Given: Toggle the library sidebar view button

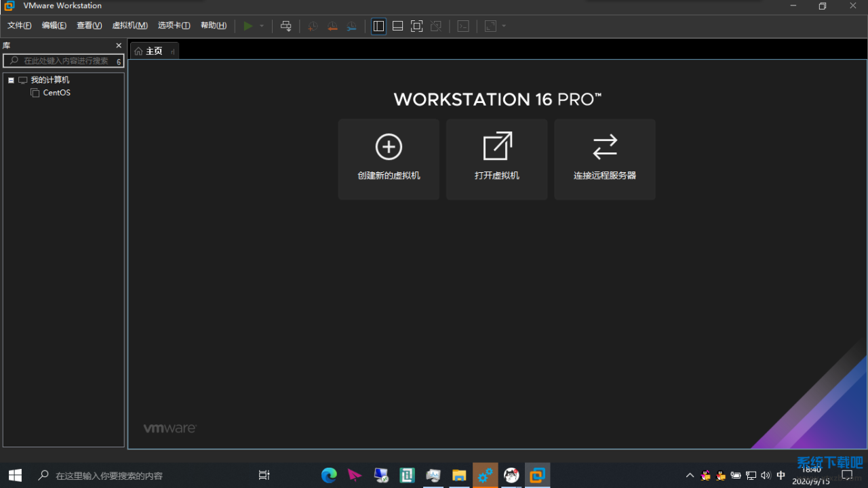Looking at the screenshot, I should pyautogui.click(x=378, y=26).
